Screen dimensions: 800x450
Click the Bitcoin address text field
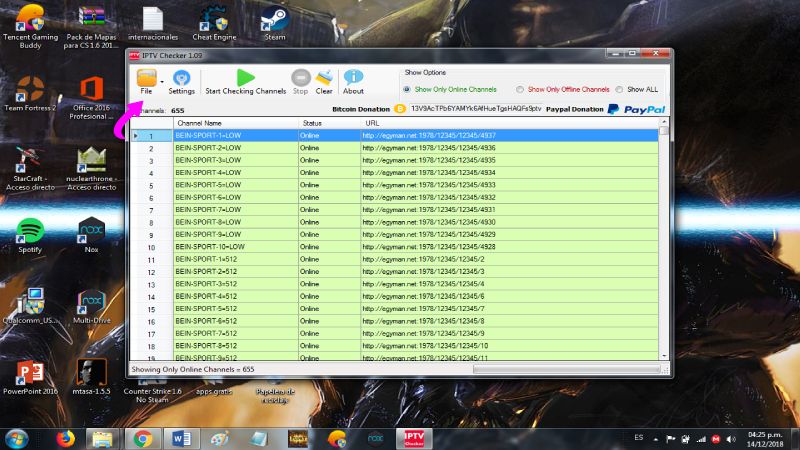tap(476, 109)
